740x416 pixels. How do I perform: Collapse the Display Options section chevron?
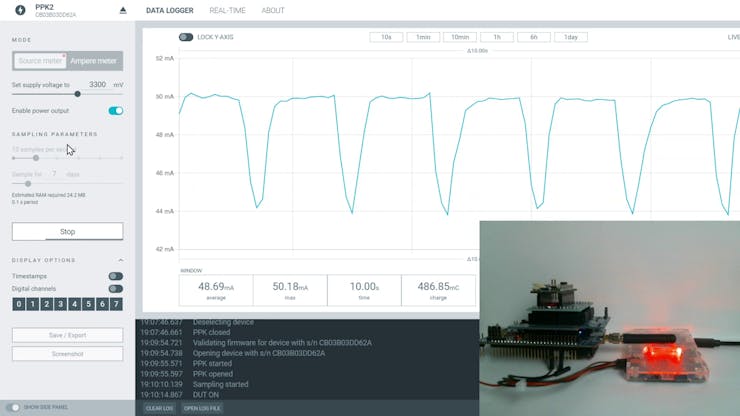click(121, 260)
